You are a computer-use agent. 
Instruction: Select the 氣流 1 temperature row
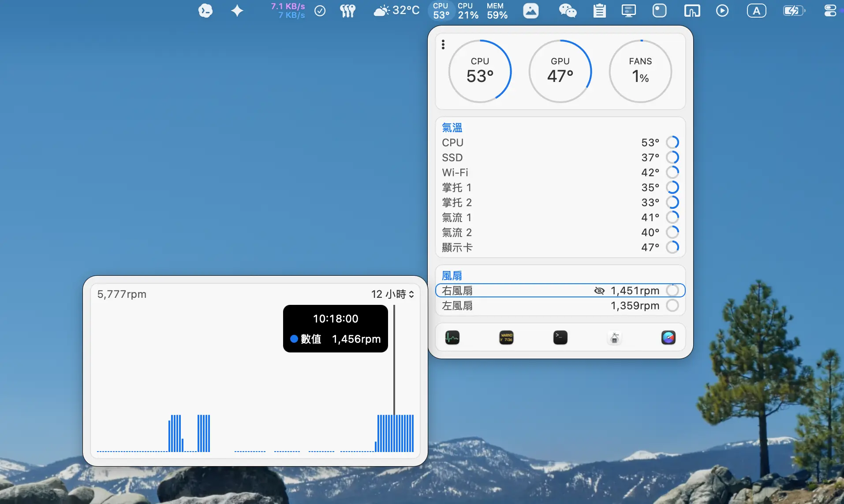(560, 218)
